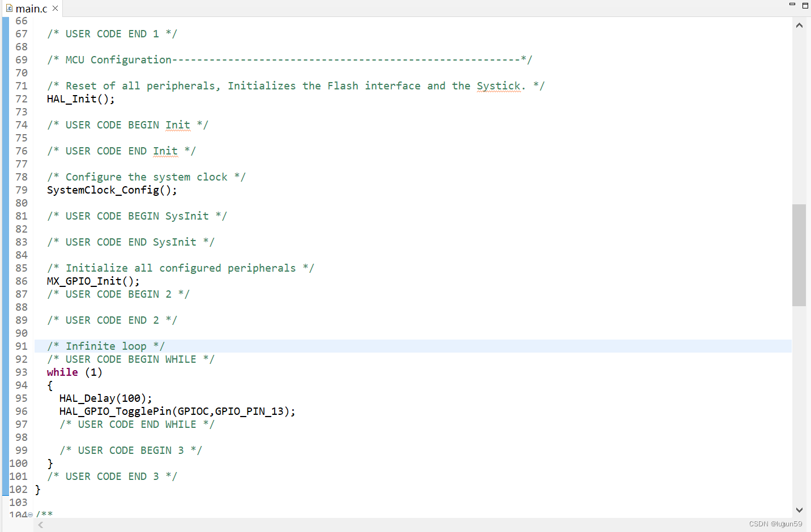Click the while (1) keyword line
Screen dimensions: 811x532
pos(75,372)
